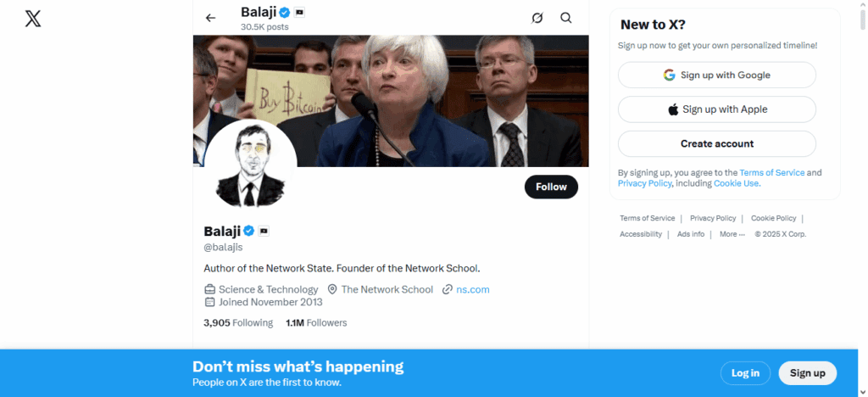Expand the More footer options
The width and height of the screenshot is (868, 397).
pos(732,234)
